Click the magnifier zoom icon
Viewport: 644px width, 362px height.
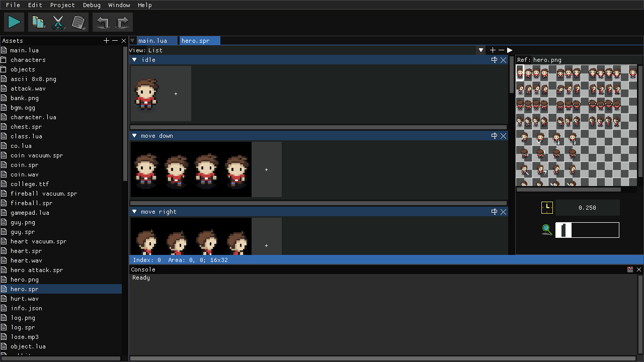546,230
